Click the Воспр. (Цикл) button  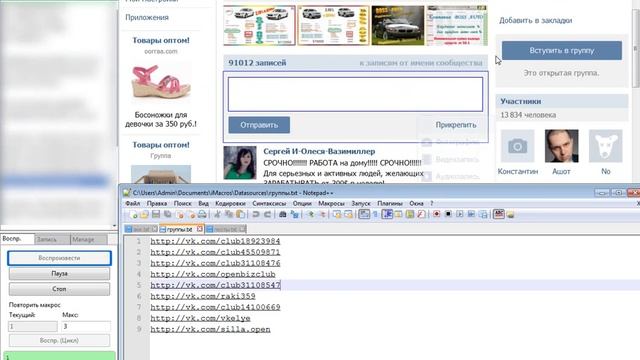[59, 340]
